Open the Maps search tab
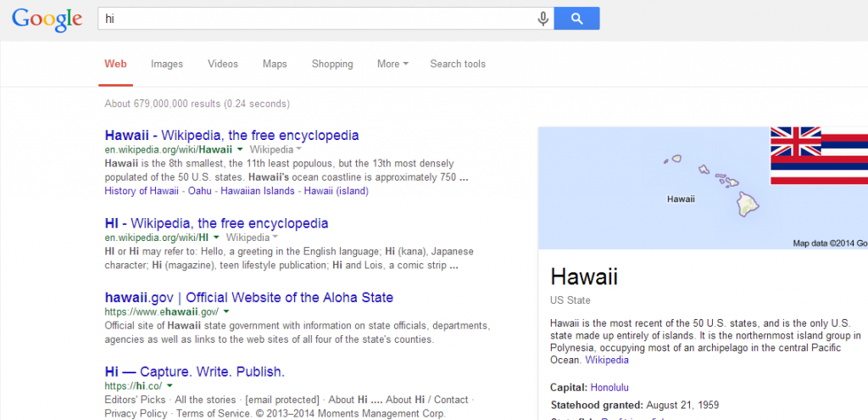Screen dimensions: 868x420 (x=275, y=64)
